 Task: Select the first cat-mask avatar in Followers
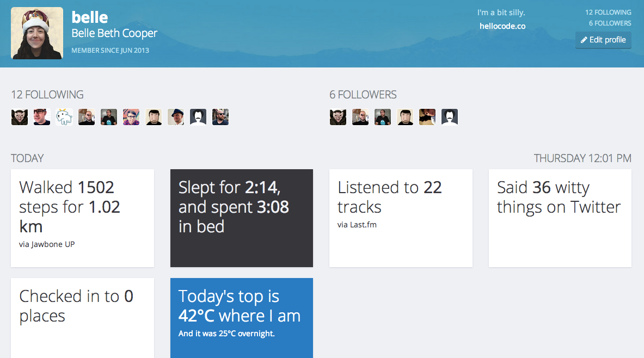coord(338,117)
